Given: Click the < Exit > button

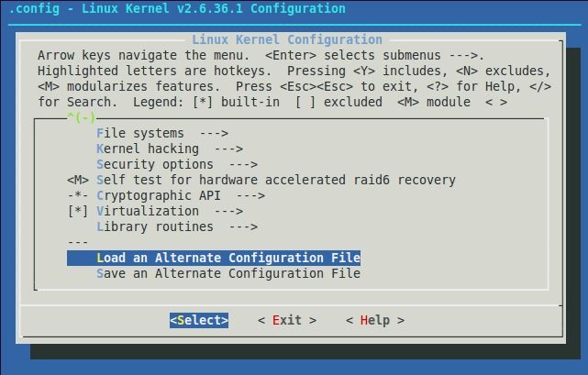Looking at the screenshot, I should (287, 320).
